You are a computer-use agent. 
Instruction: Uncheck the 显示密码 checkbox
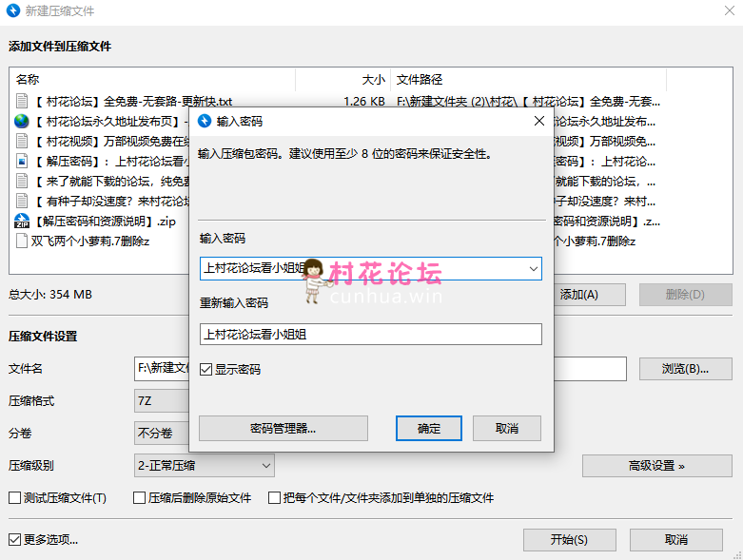click(x=206, y=369)
